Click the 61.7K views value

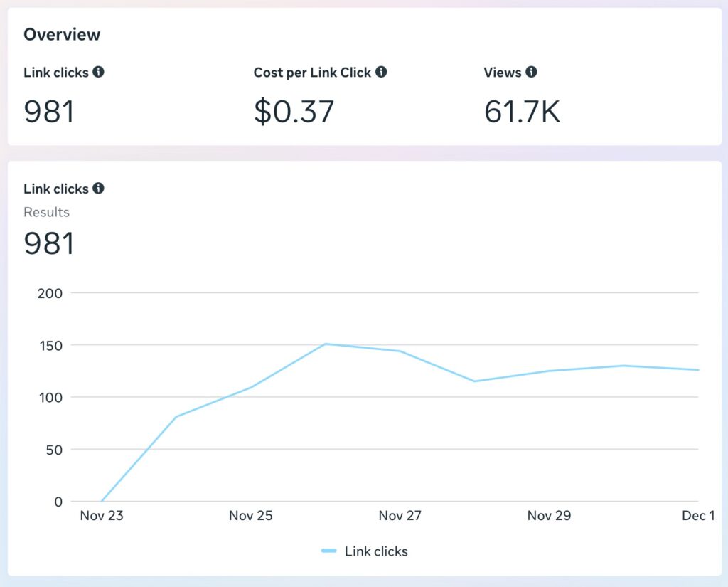point(522,112)
